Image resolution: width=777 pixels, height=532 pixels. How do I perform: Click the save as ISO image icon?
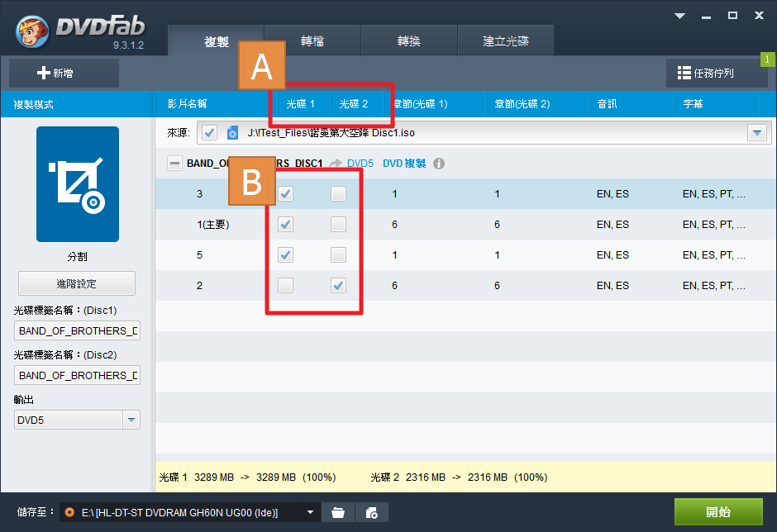[x=372, y=513]
